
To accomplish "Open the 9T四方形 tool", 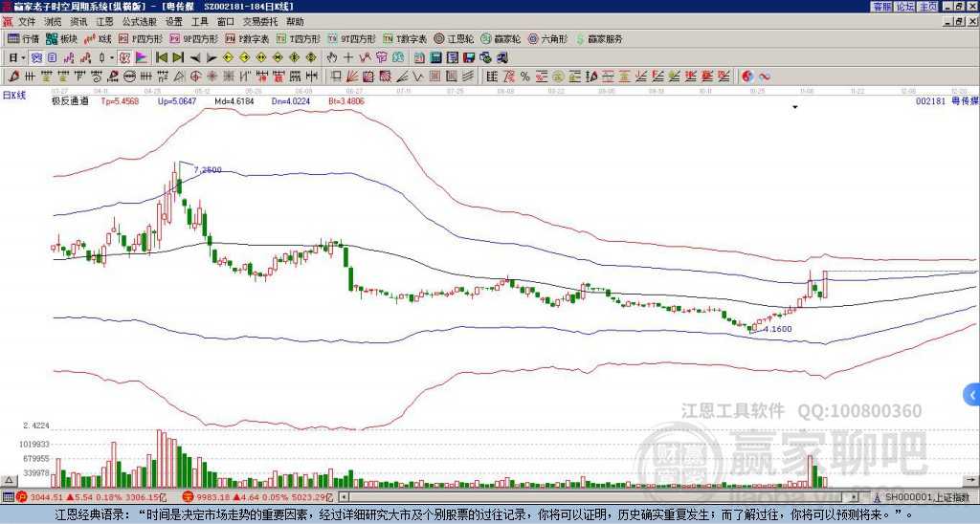I will (351, 38).
